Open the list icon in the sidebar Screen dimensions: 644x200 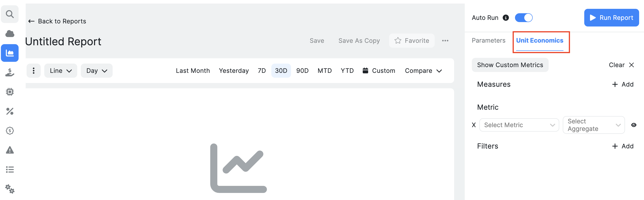coord(10,169)
